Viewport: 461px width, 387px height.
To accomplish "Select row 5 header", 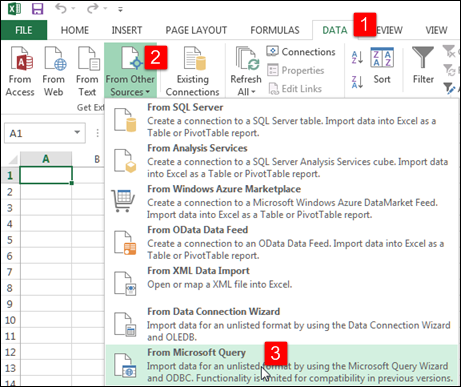I will point(10,240).
